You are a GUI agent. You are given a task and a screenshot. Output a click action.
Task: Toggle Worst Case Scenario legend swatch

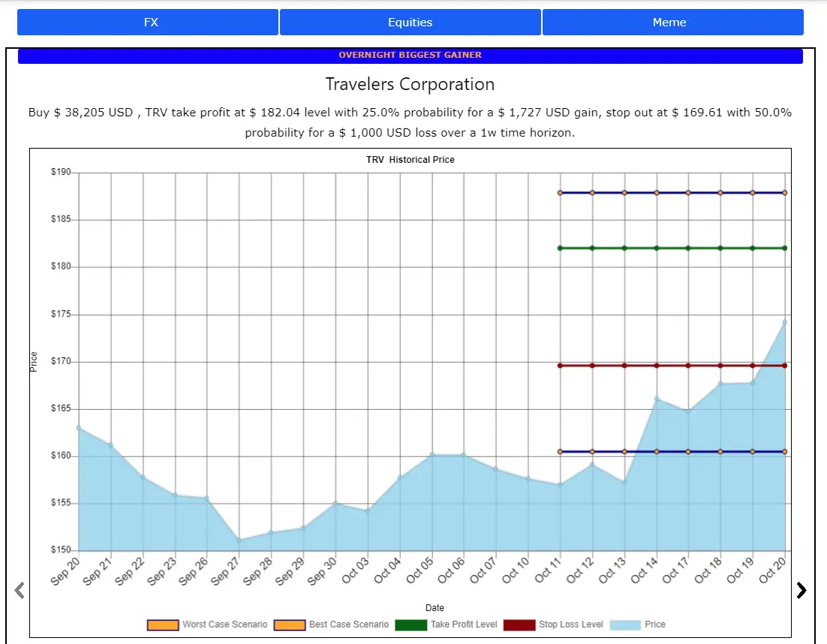point(163,625)
